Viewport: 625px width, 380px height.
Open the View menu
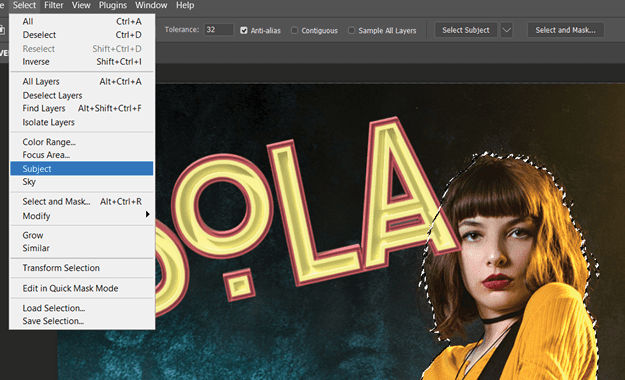81,6
